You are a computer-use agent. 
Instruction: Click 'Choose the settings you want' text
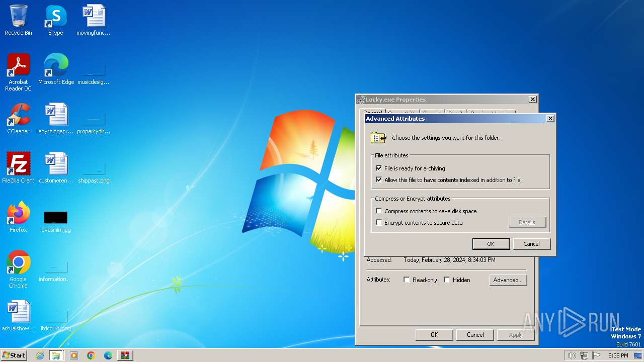pyautogui.click(x=446, y=138)
